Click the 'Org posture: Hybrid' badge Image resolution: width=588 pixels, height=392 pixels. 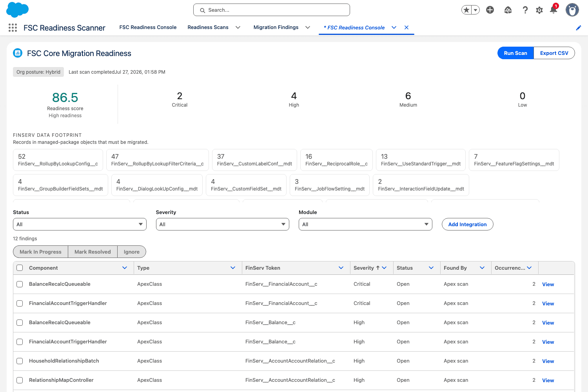point(38,72)
